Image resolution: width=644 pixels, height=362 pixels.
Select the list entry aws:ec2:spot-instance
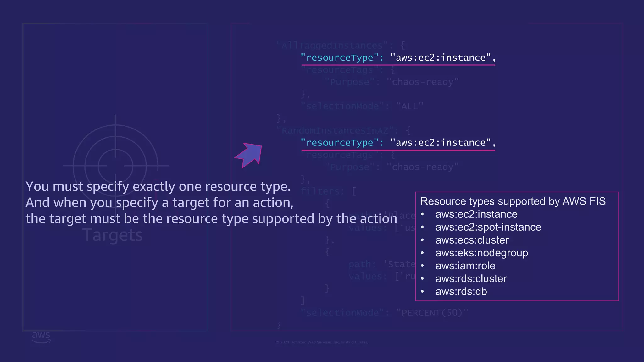[488, 227]
